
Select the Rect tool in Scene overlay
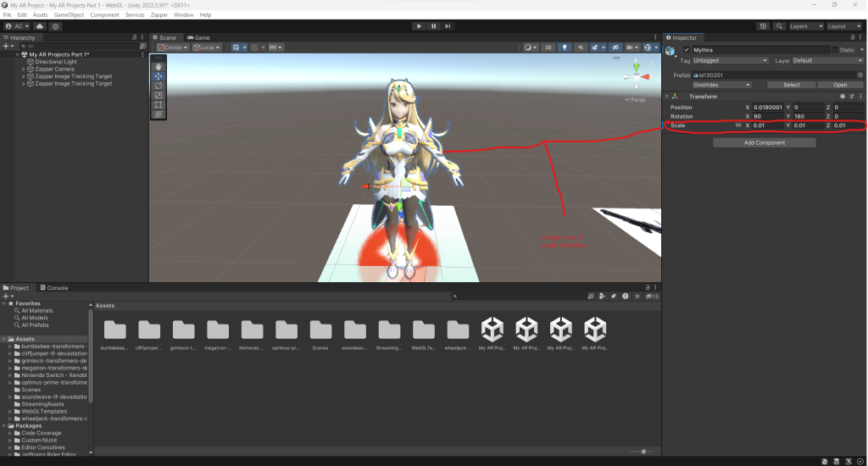point(159,105)
